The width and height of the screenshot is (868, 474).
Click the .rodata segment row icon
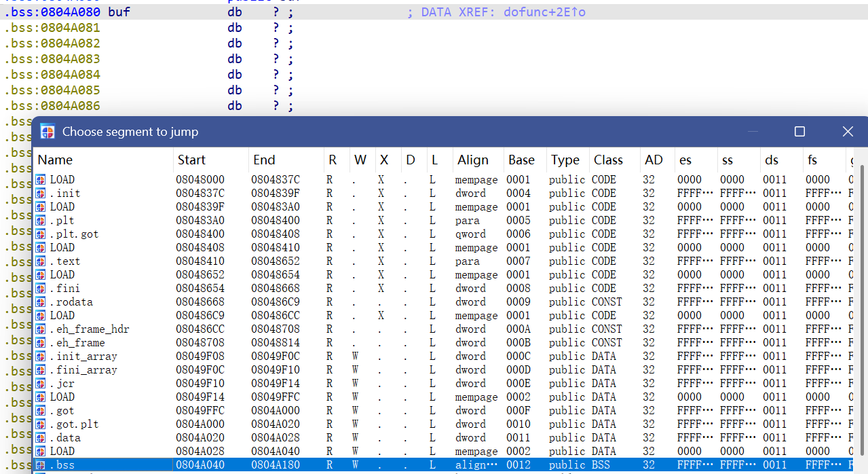coord(41,302)
